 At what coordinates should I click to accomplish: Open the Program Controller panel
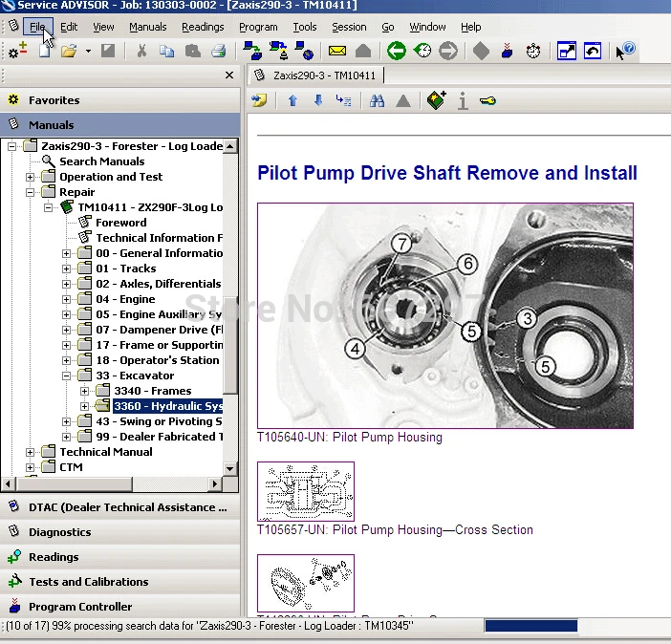click(x=119, y=607)
